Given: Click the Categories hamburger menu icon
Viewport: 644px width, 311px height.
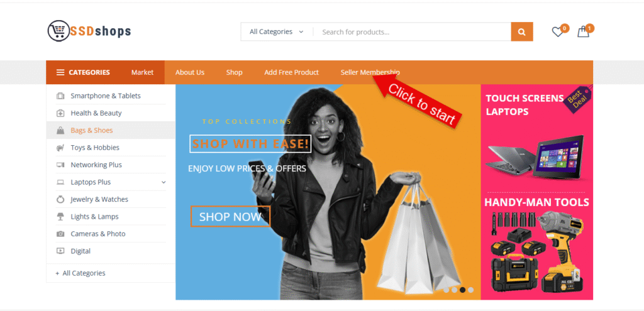Looking at the screenshot, I should 60,72.
